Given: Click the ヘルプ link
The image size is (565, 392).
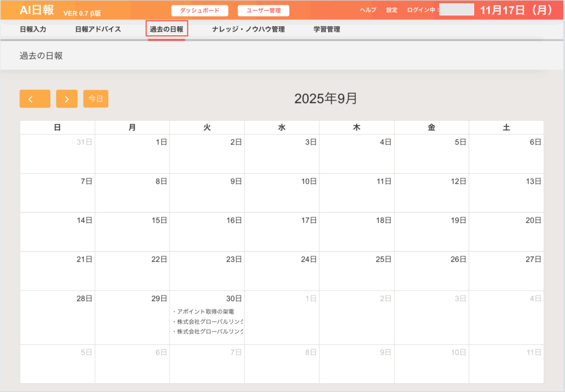Looking at the screenshot, I should pyautogui.click(x=368, y=10).
